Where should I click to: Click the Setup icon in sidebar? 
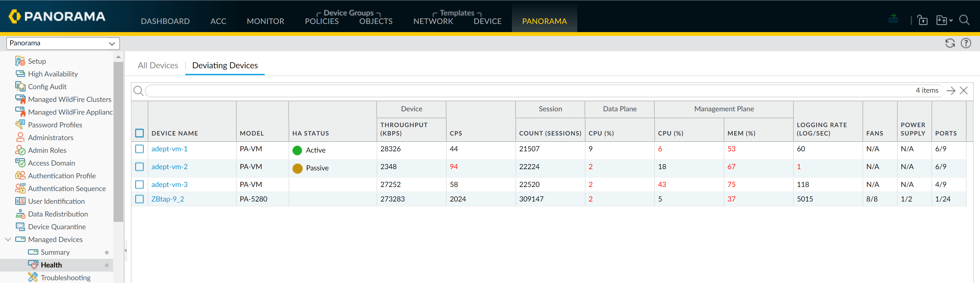click(20, 61)
